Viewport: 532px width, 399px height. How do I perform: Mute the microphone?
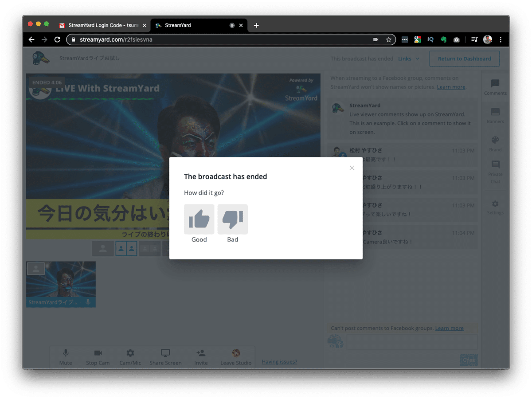click(66, 357)
